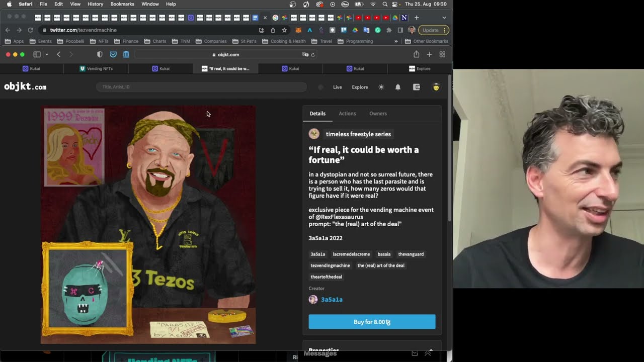Bookmark this page with star icon
Screen dimensions: 644x362
pos(284,30)
